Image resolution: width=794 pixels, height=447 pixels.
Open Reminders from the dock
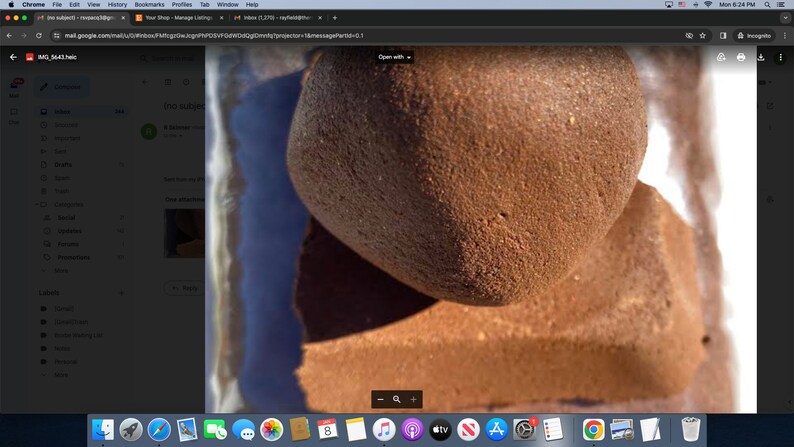pos(552,430)
